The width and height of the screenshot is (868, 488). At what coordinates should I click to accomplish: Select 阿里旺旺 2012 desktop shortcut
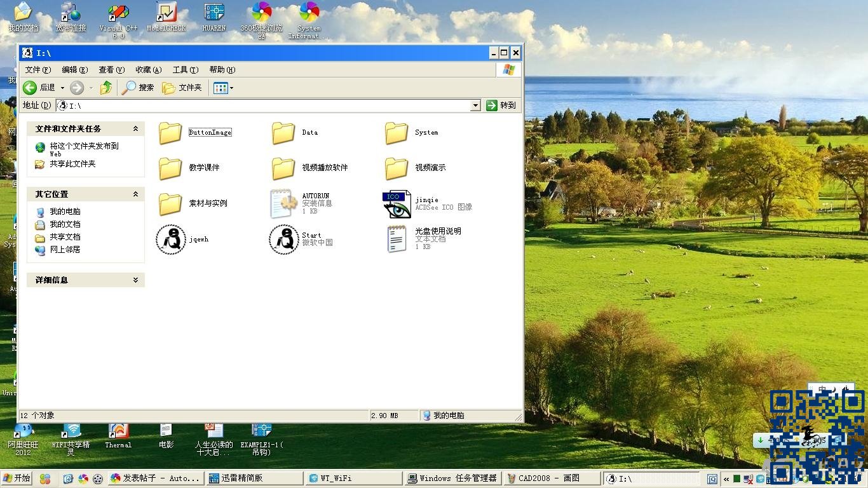pyautogui.click(x=23, y=440)
